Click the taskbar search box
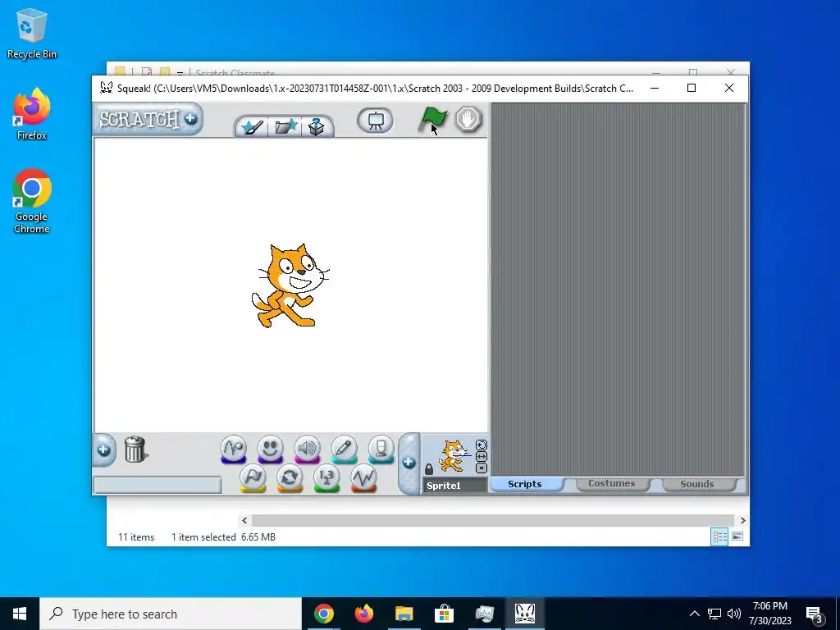840x630 pixels. [x=171, y=614]
